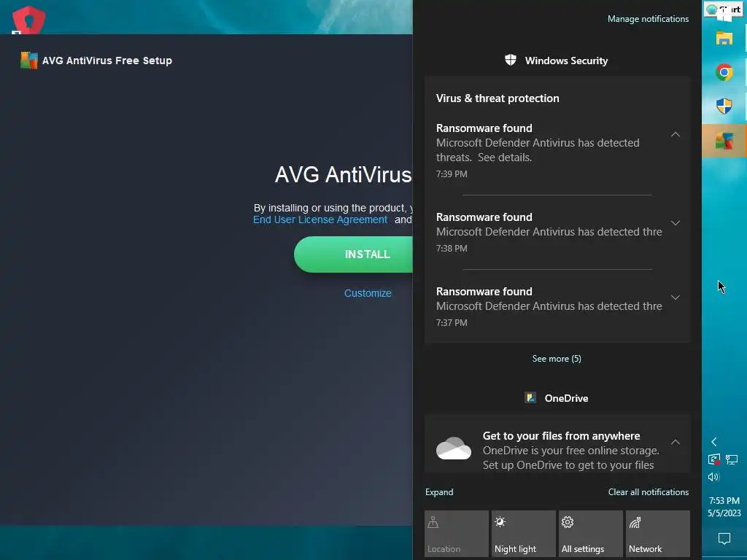
Task: Open the Windows Security shield taskbar icon
Action: (x=724, y=106)
